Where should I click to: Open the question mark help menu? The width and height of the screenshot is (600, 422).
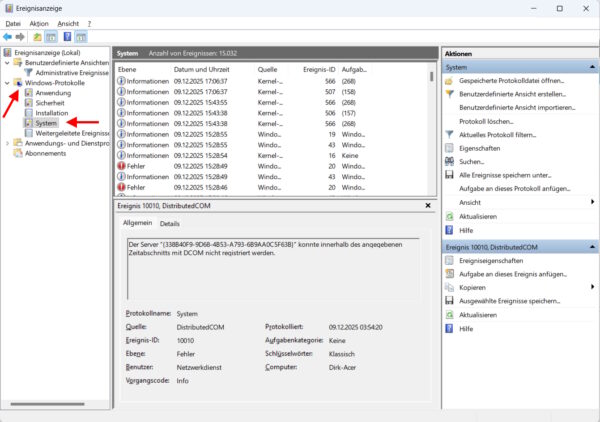tap(89, 23)
